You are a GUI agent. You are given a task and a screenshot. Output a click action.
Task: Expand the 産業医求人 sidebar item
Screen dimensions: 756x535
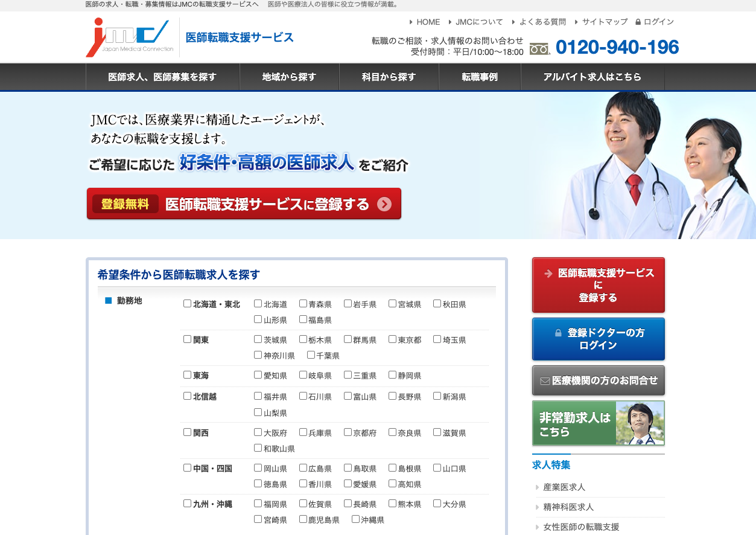pyautogui.click(x=564, y=487)
